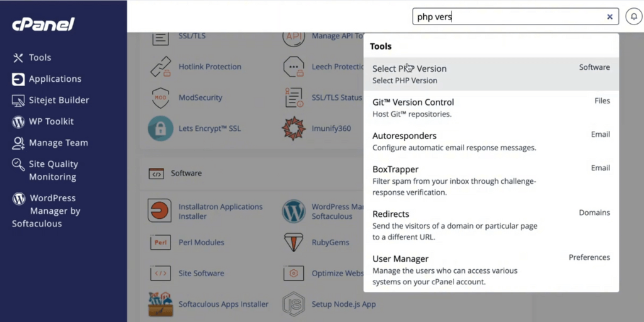Open the ModSecurity link
Image resolution: width=644 pixels, height=322 pixels.
tap(201, 97)
